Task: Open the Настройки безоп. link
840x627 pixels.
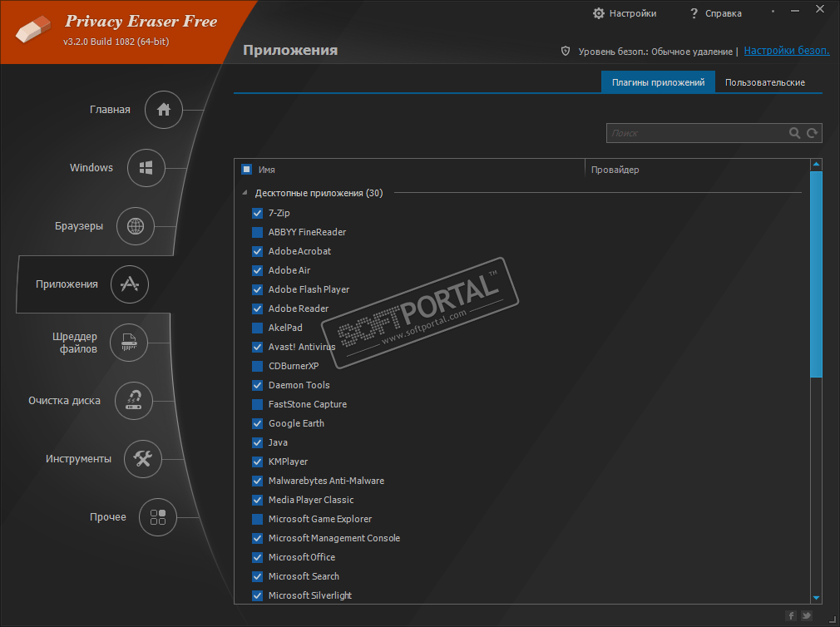Action: (x=787, y=51)
